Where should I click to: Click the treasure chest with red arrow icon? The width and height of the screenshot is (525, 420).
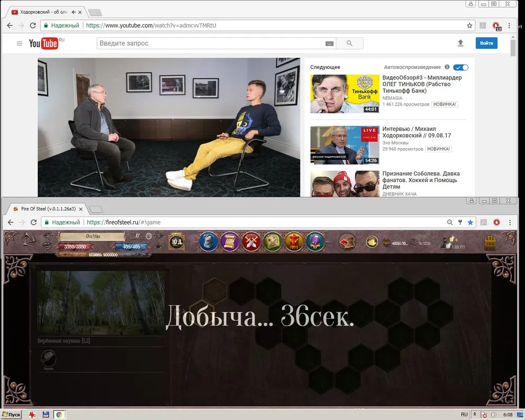(347, 242)
